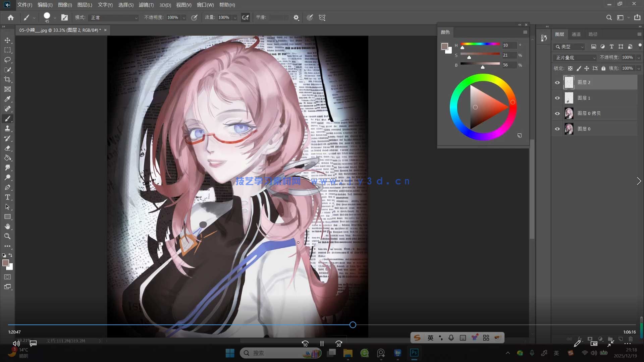Open the 滤镜(T) menu
Image resolution: width=644 pixels, height=362 pixels.
[146, 5]
